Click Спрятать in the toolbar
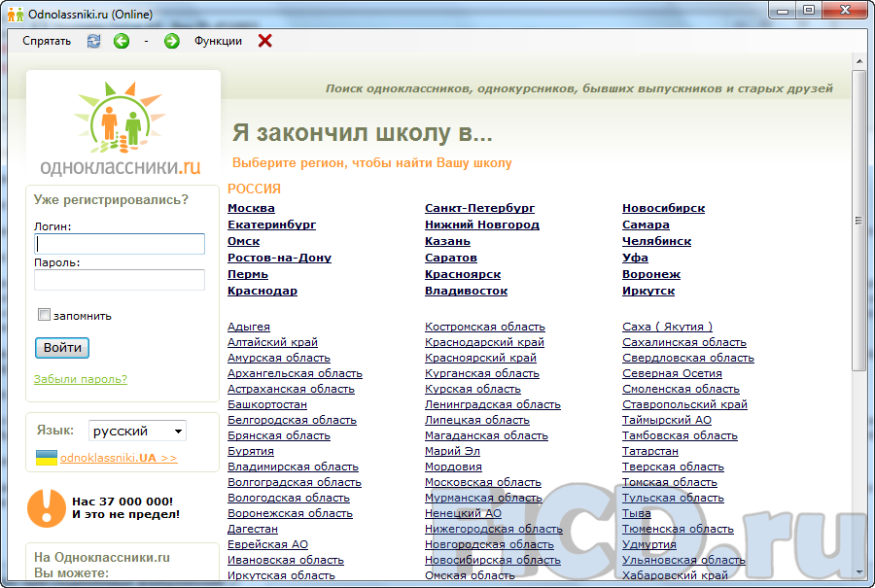 (x=47, y=41)
